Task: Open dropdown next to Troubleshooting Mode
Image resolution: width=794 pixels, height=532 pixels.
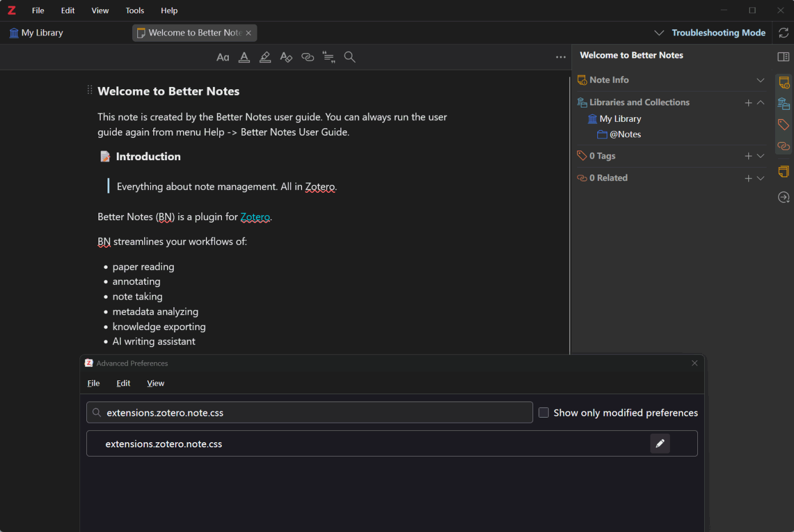Action: pos(659,33)
